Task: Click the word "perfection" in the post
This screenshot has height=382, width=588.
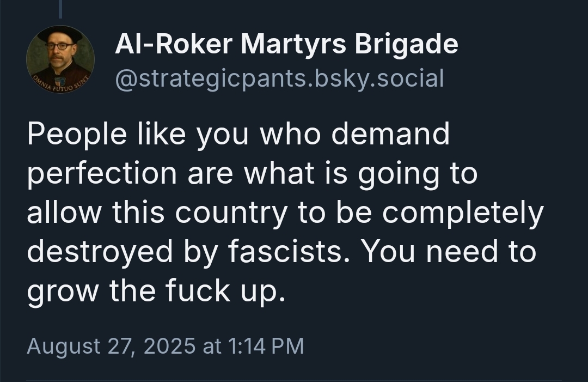Action: 102,174
